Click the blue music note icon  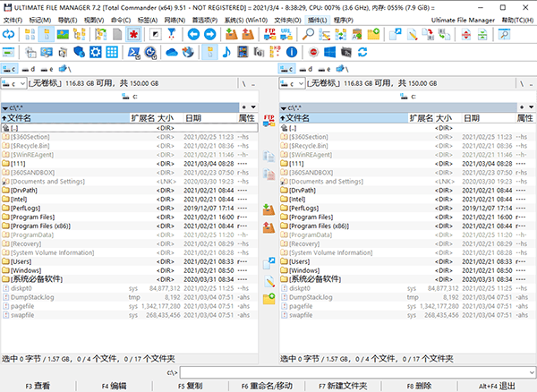(226, 53)
